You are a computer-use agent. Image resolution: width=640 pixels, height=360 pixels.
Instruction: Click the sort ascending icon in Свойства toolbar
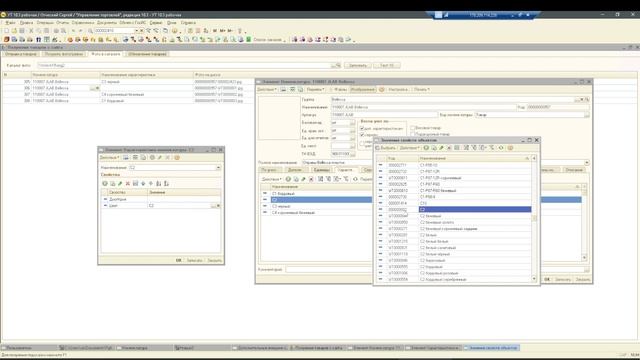(x=159, y=184)
